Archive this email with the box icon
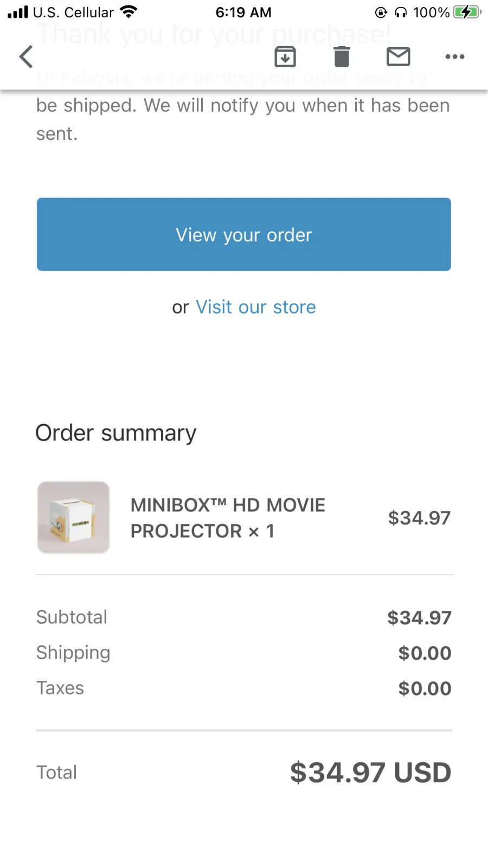This screenshot has width=488, height=868. [285, 56]
